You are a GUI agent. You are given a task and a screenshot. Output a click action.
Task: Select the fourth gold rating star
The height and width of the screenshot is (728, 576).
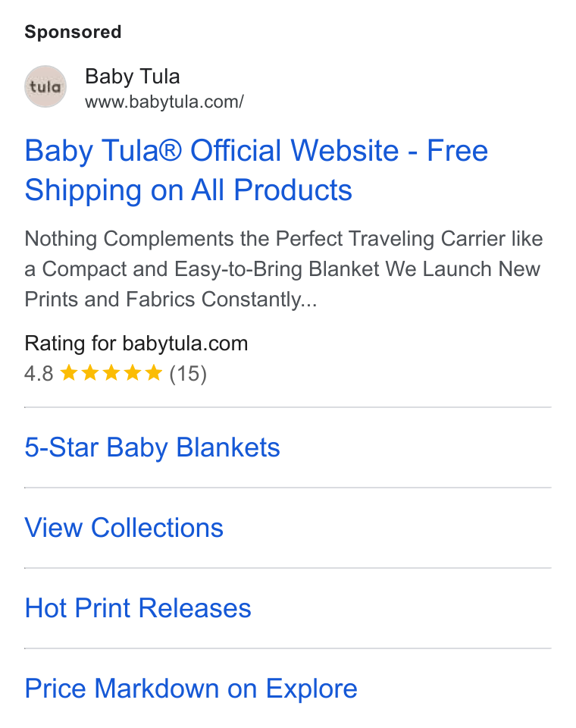tap(133, 373)
